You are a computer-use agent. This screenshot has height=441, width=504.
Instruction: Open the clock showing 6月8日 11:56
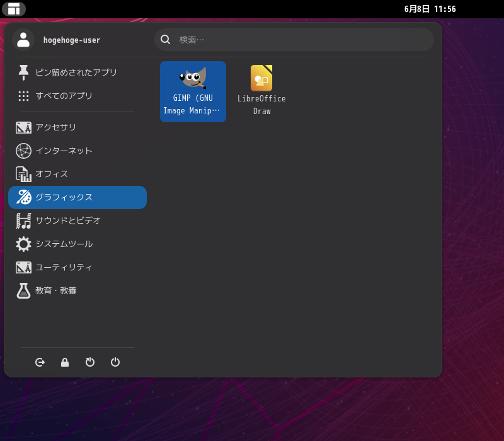click(430, 9)
